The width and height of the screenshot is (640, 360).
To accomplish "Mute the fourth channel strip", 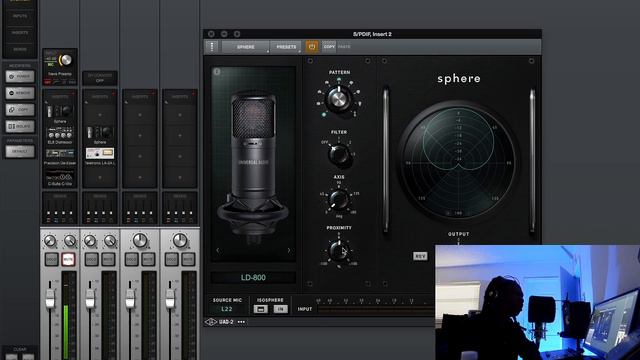I will click(188, 260).
